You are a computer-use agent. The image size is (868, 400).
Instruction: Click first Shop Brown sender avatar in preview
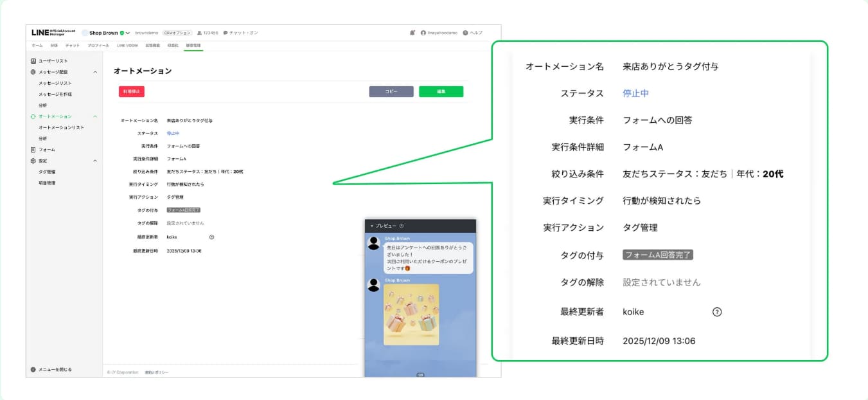point(373,243)
